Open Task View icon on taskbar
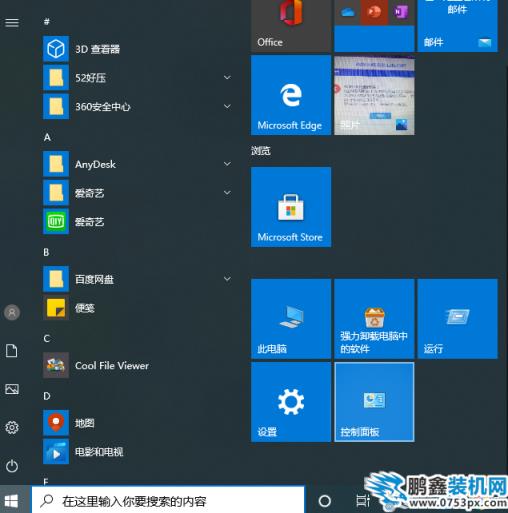 (x=363, y=501)
